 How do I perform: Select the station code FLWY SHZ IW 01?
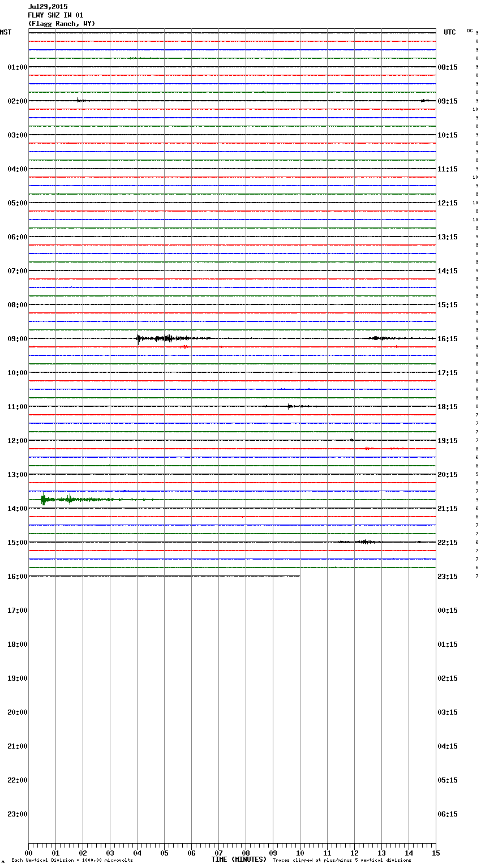(55, 15)
